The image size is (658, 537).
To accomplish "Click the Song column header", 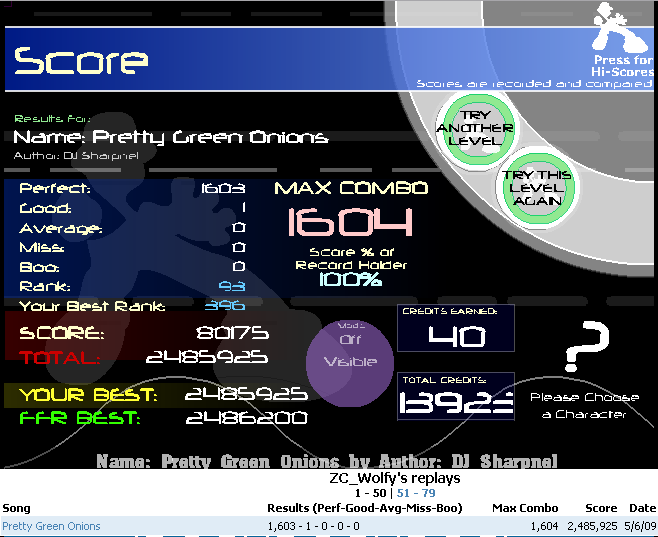I will (16, 509).
